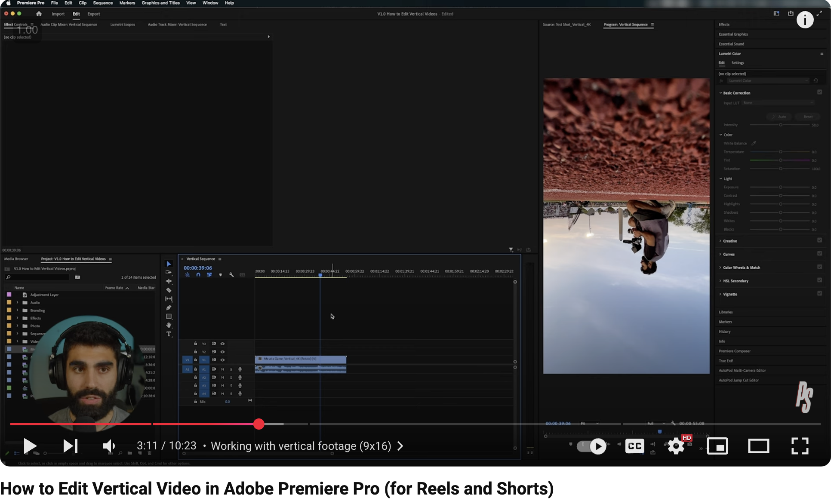Viewport: 831px width, 504px height.
Task: Open the miniplayer
Action: pyautogui.click(x=717, y=446)
